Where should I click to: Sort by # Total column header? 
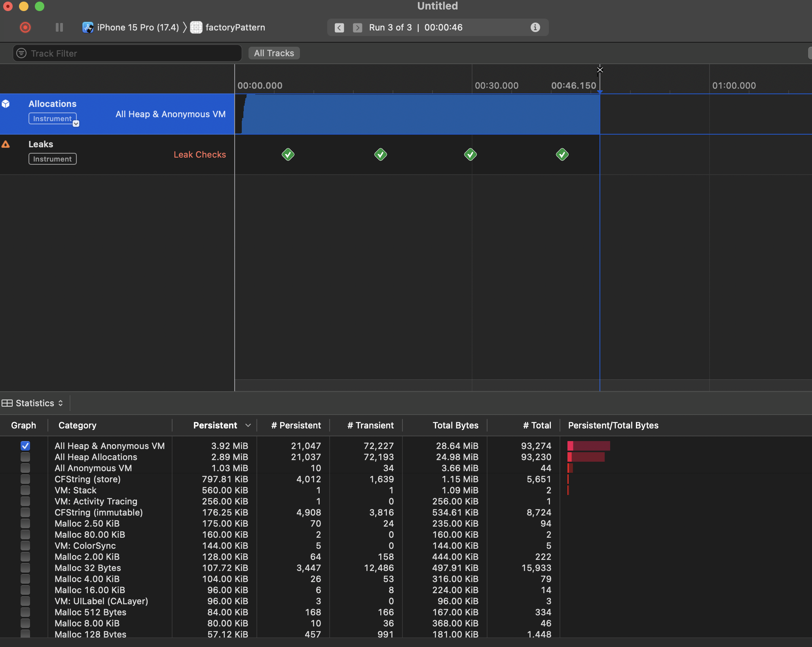coord(537,425)
